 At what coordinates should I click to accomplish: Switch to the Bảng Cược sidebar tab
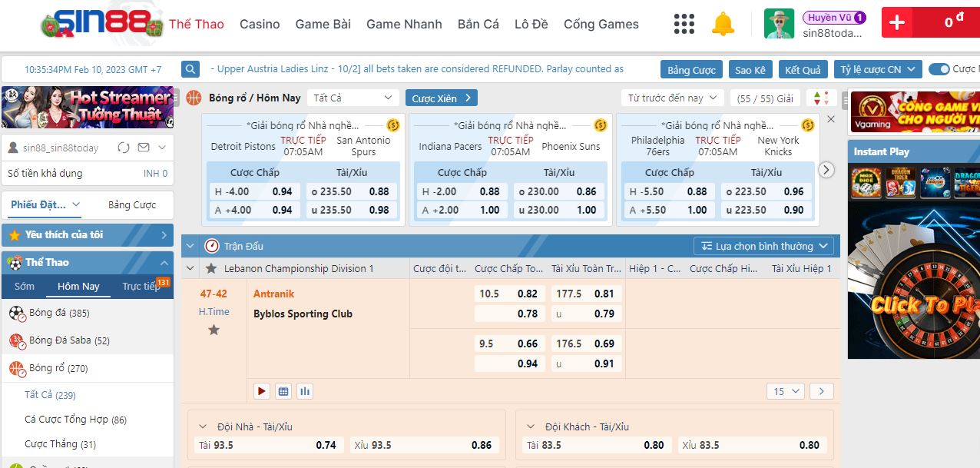[132, 205]
